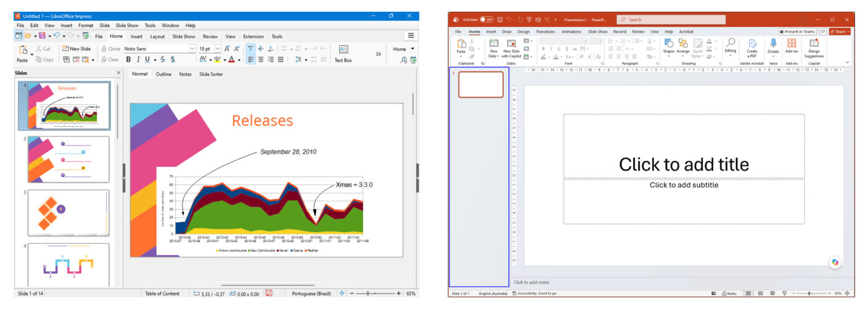
Task: Click New Slide in Impress toolbar
Action: click(76, 48)
